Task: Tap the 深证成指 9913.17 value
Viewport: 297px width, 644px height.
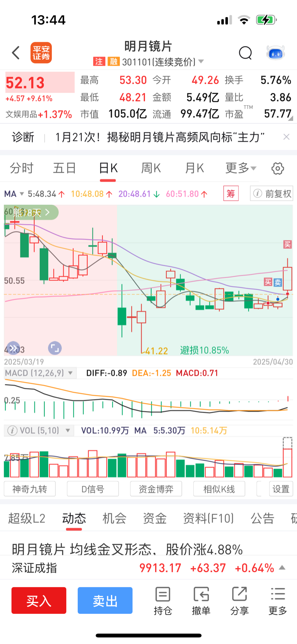Action: [x=160, y=568]
